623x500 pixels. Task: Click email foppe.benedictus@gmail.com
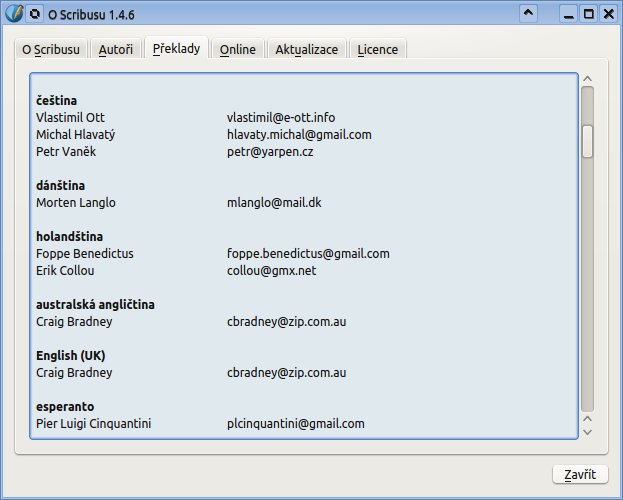[308, 254]
